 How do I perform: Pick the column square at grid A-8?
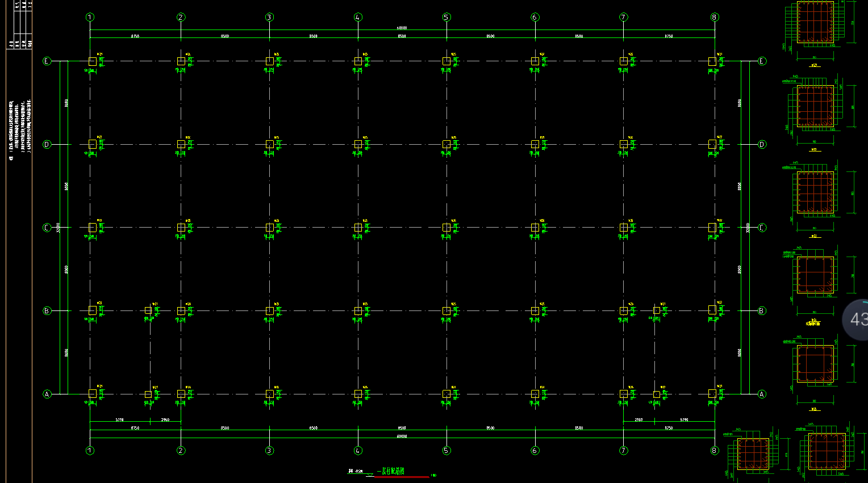pos(712,393)
